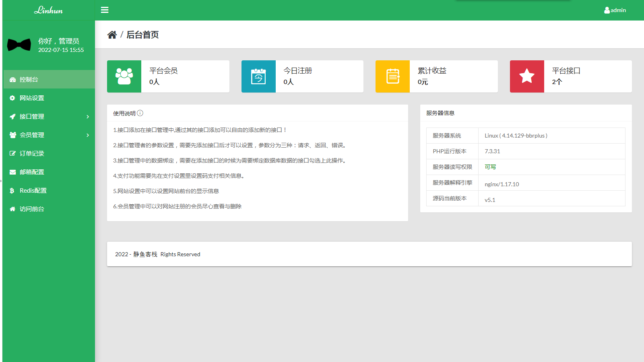Click the yellow cumulative revenue notepad icon
This screenshot has height=362, width=644.
pyautogui.click(x=392, y=76)
